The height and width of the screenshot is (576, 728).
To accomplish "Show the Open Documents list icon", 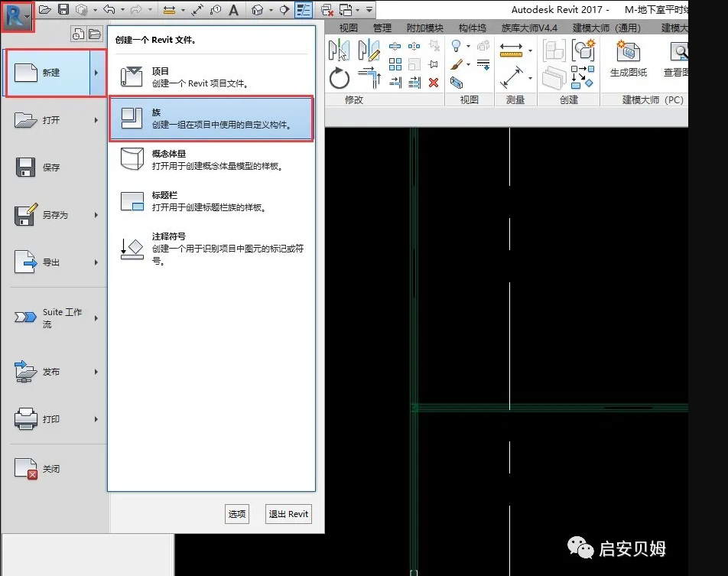I will coord(94,34).
